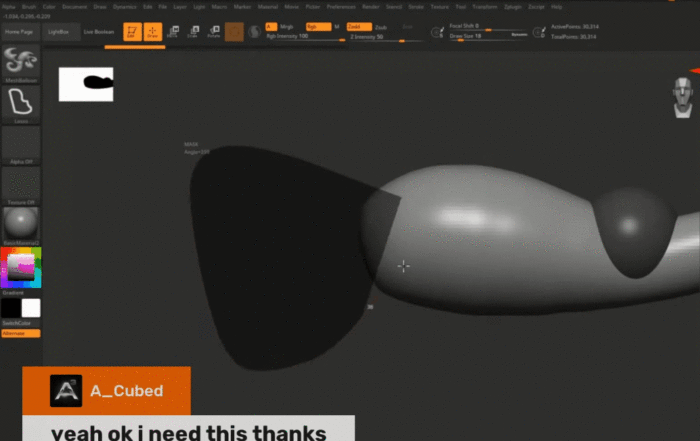Screen dimensions: 700x441
Task: Open the Alpha Off selector
Action: coord(21,144)
